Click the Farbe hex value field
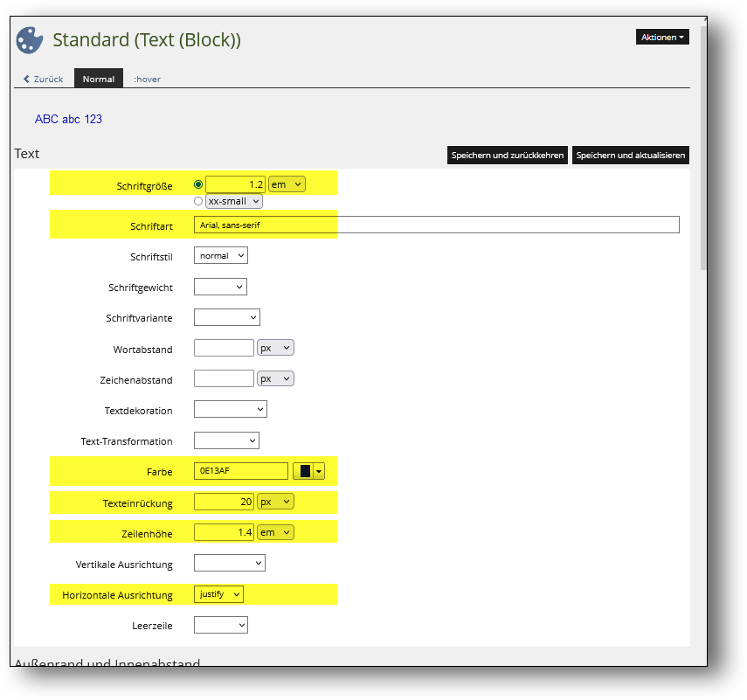Viewport: 747px width, 700px height. point(241,471)
